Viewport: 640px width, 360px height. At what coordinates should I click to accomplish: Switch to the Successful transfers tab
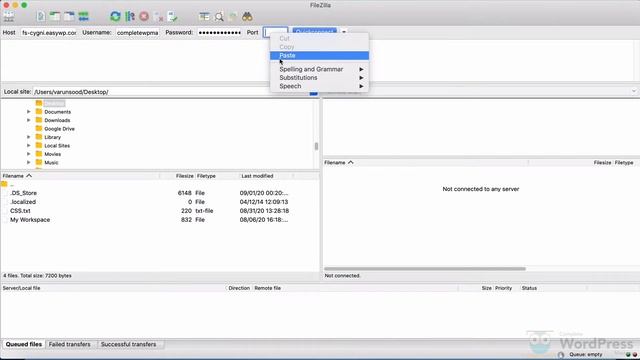[x=129, y=344]
